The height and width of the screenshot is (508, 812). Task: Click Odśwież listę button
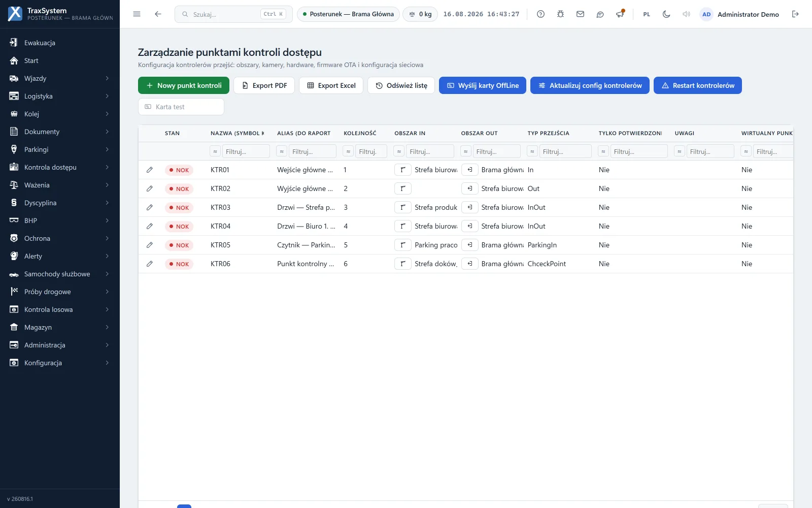[x=401, y=85]
